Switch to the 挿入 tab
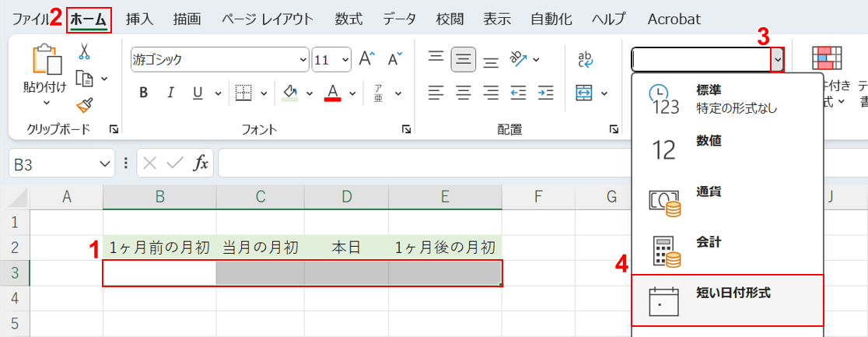 (139, 19)
